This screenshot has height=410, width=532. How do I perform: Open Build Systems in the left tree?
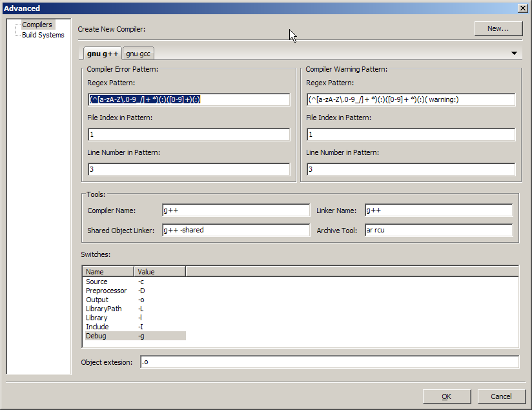43,35
